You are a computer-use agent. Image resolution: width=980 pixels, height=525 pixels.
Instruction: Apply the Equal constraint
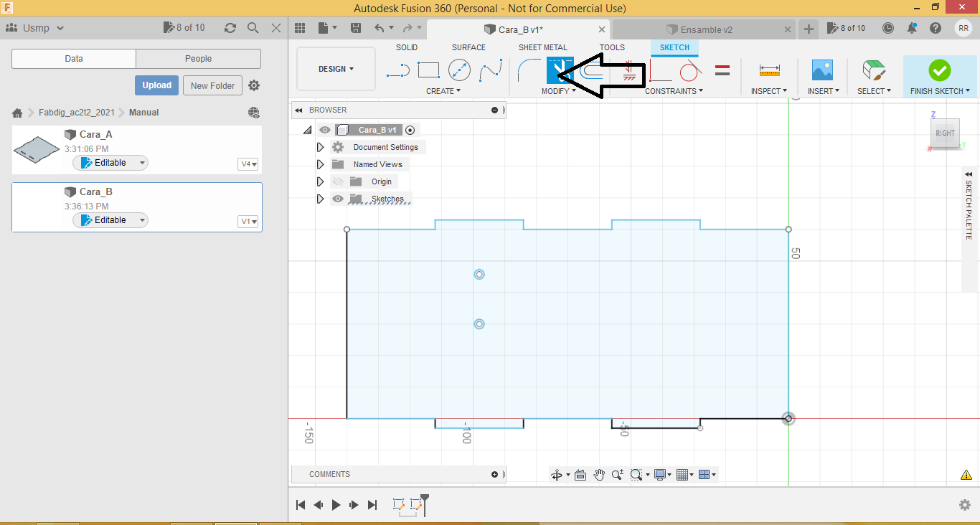tap(722, 70)
